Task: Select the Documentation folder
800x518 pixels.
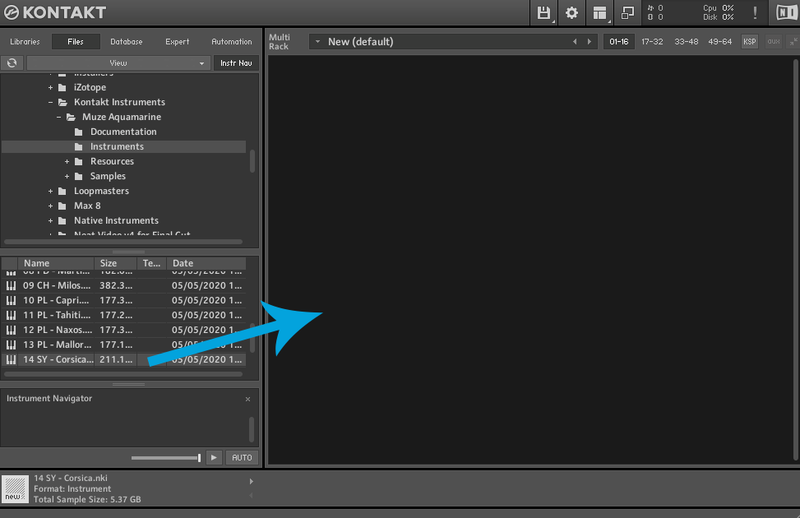Action: click(123, 132)
